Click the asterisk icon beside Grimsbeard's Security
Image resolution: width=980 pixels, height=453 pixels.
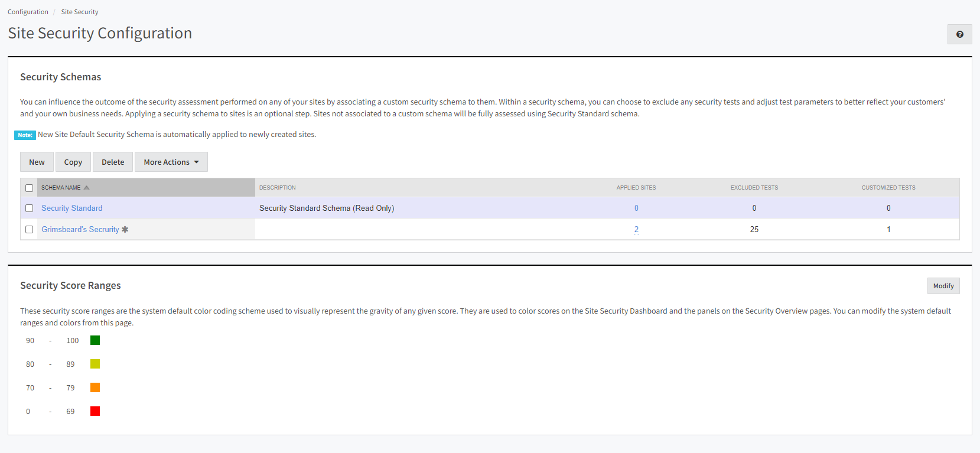125,229
